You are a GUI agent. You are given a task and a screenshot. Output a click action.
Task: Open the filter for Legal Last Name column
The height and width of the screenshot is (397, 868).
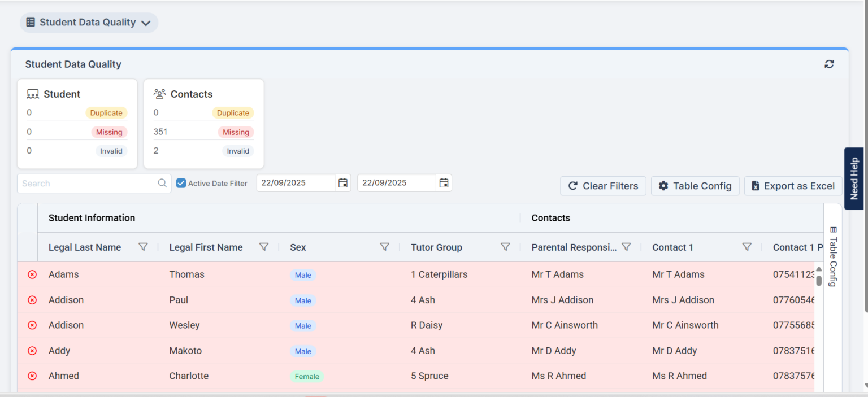coord(143,247)
